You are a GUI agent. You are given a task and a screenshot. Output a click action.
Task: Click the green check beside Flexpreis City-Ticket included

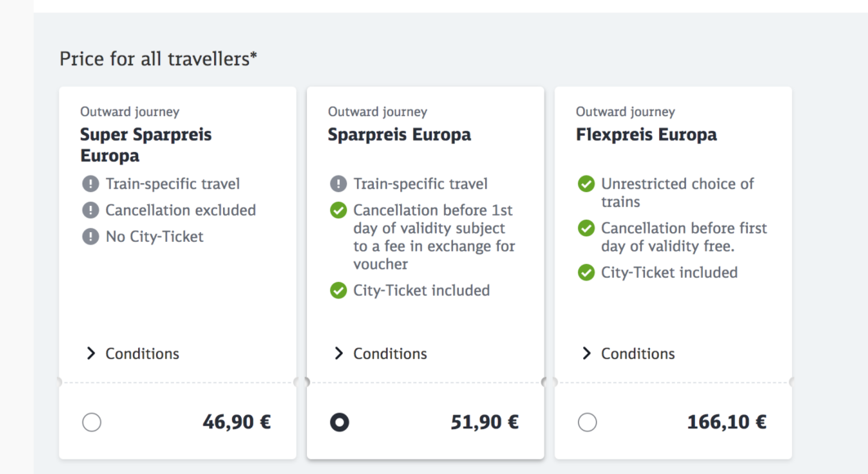(x=585, y=272)
